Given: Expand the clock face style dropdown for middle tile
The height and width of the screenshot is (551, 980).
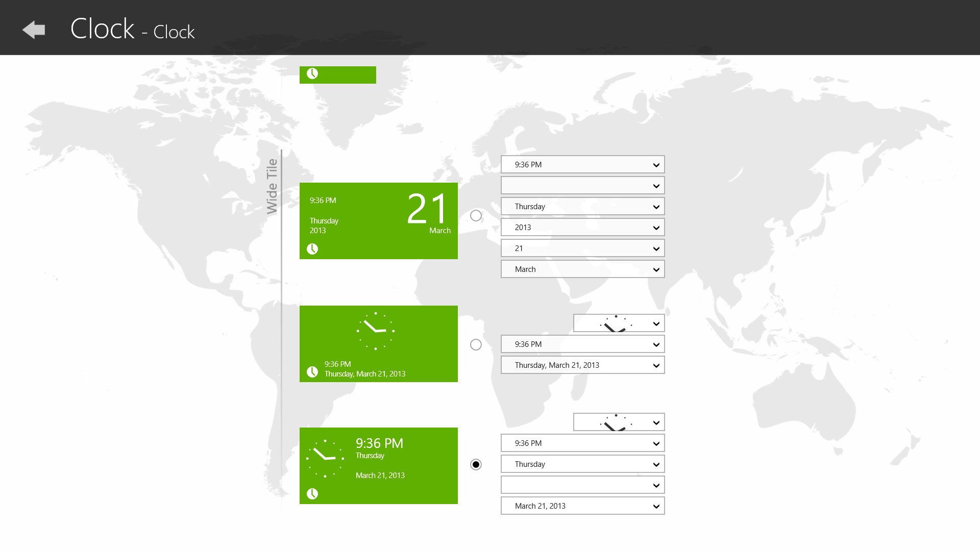Looking at the screenshot, I should [x=619, y=323].
